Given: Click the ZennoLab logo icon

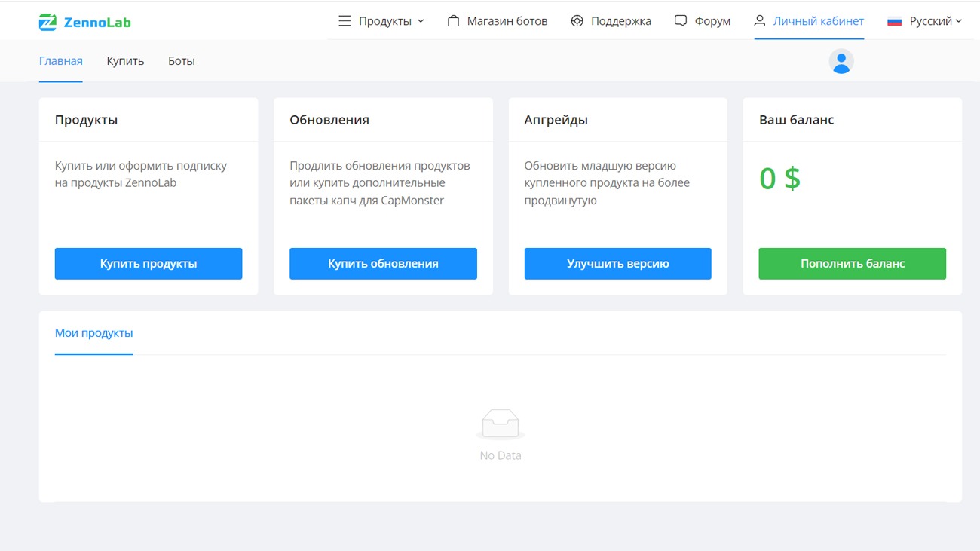Looking at the screenshot, I should [47, 22].
